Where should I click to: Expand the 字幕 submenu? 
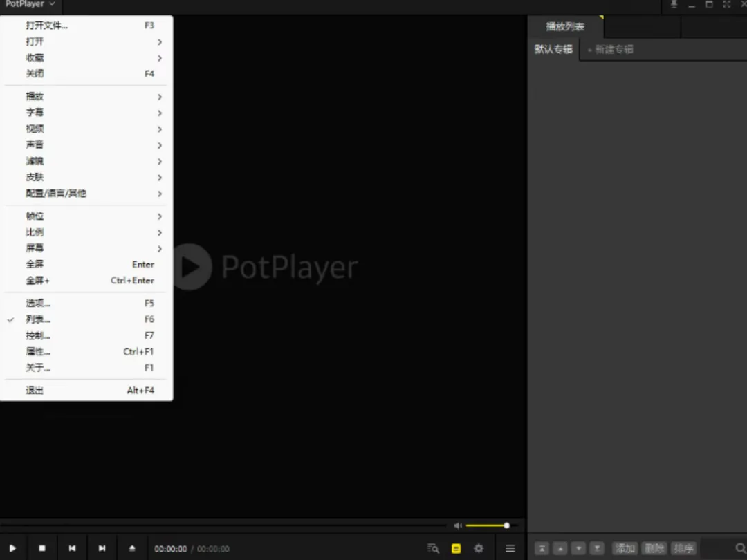pyautogui.click(x=86, y=113)
